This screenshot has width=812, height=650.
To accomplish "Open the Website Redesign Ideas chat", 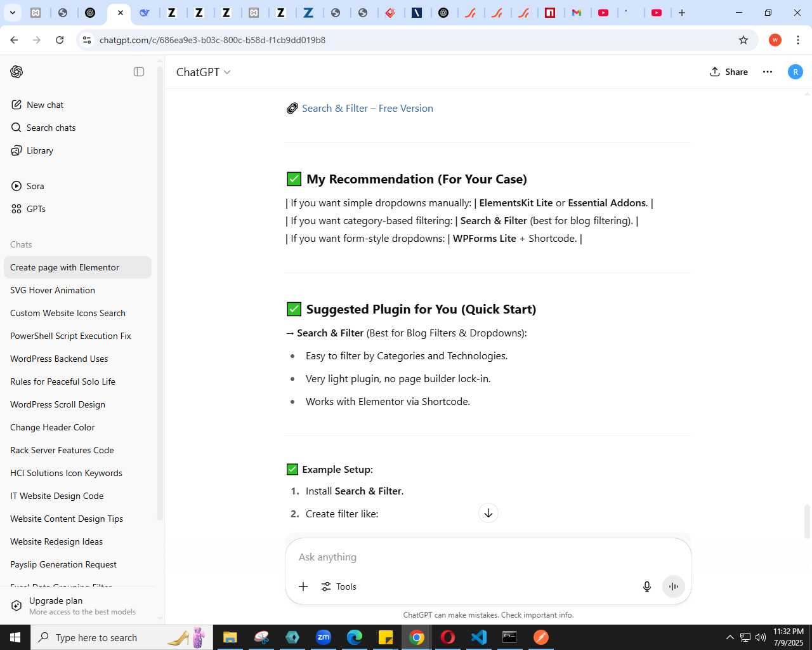I will point(77,541).
